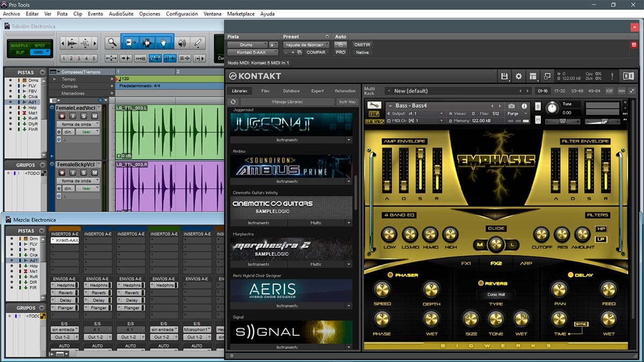Image resolution: width=644 pixels, height=362 pixels.
Task: Record-arm the FemaleLeadVocl track
Action: click(62, 116)
